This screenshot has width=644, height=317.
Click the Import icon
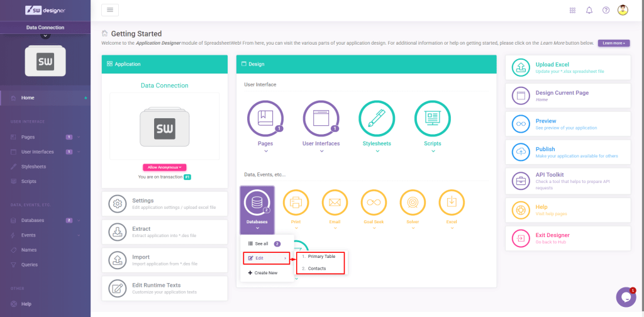click(118, 260)
